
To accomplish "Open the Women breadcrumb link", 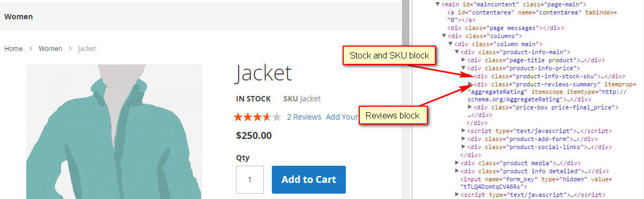I will (x=50, y=48).
